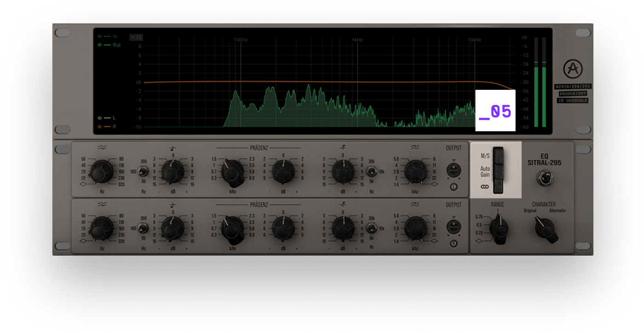Click the chain link icon
This screenshot has height=333, width=644.
(484, 187)
